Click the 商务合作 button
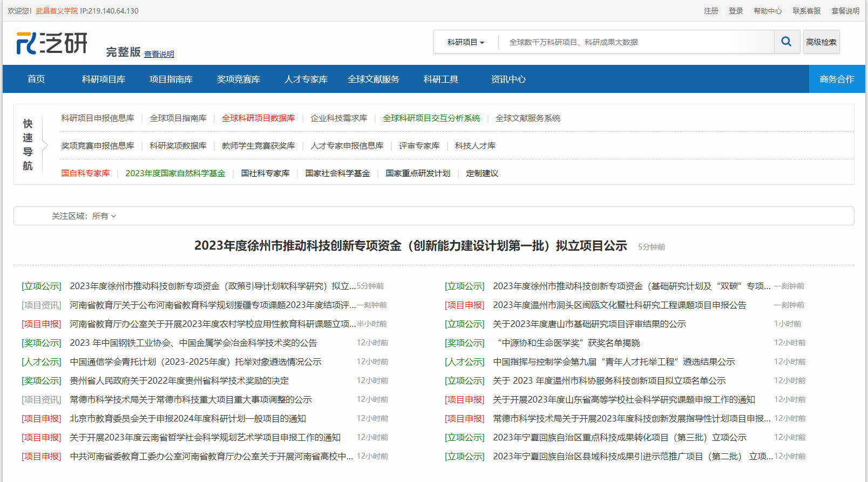Screen dimensions: 868x482 (x=837, y=79)
